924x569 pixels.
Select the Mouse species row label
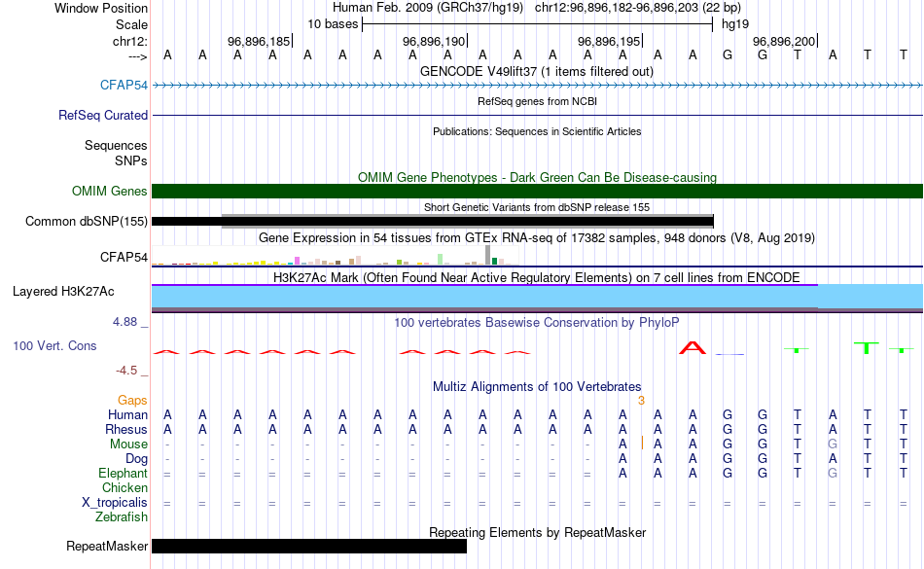coord(128,445)
